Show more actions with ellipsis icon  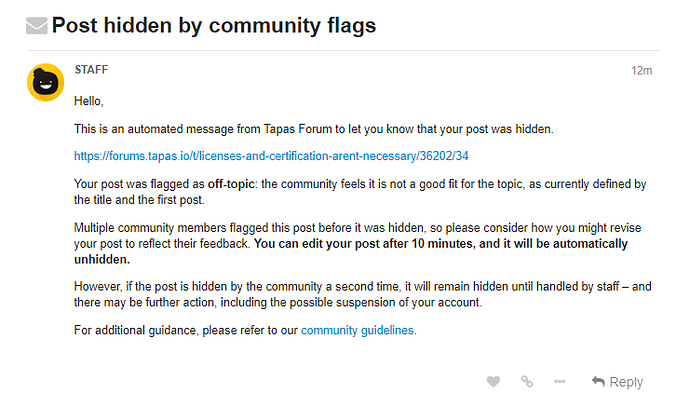pyautogui.click(x=560, y=382)
